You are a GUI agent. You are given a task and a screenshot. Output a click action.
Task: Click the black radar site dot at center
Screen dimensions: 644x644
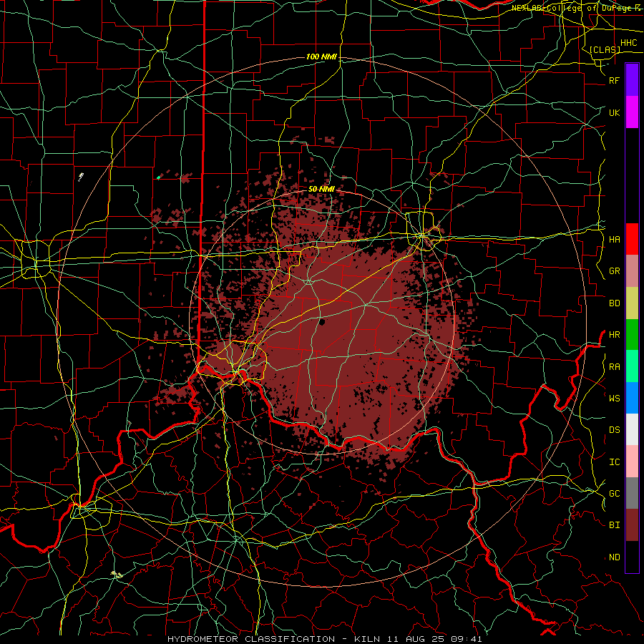pos(321,322)
